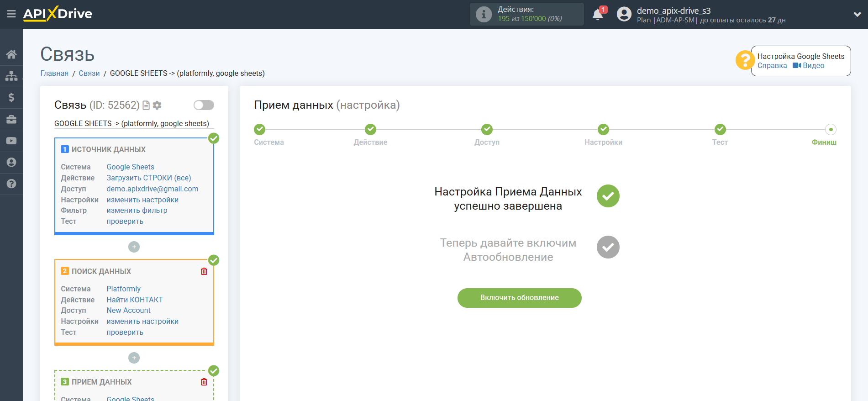Delete the ПРИЕМ ДАННЫХ block
The height and width of the screenshot is (401, 868).
204,382
